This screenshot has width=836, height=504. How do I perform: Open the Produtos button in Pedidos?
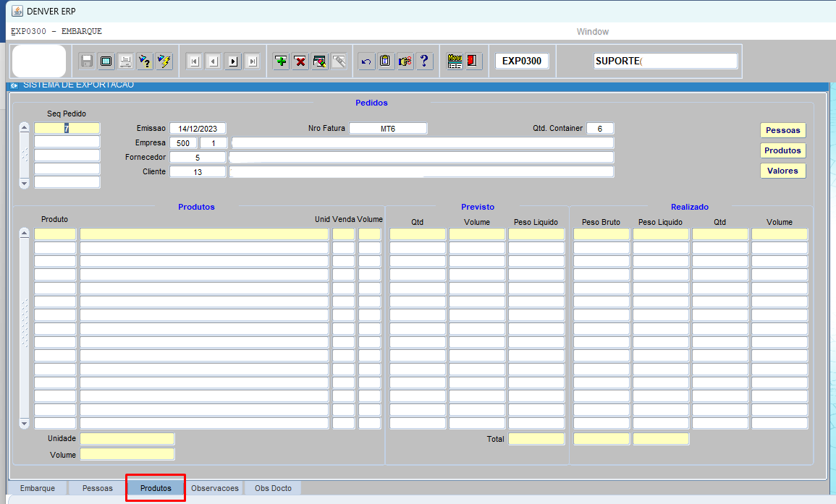pos(782,150)
